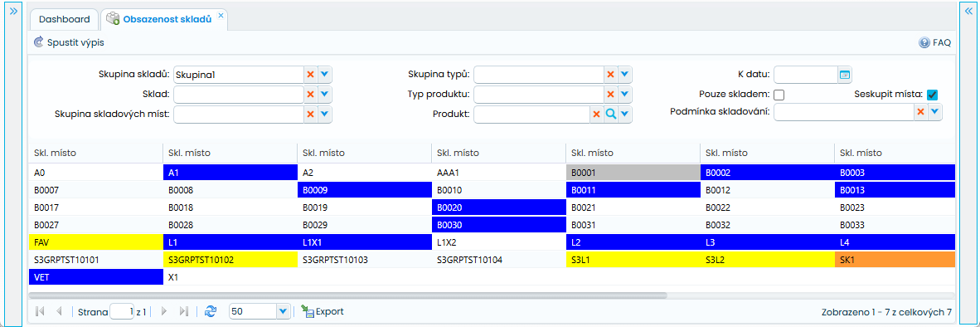
Task: Click cell VET
Action: [95, 277]
